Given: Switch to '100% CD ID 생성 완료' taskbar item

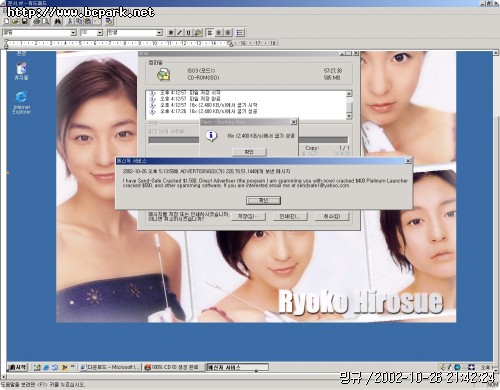Looking at the screenshot, I should click(173, 367).
